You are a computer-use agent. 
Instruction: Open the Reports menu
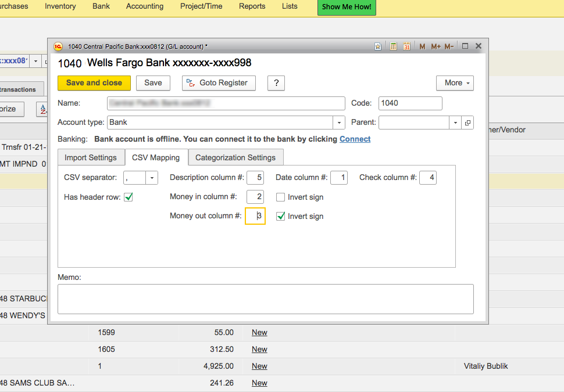pos(252,6)
